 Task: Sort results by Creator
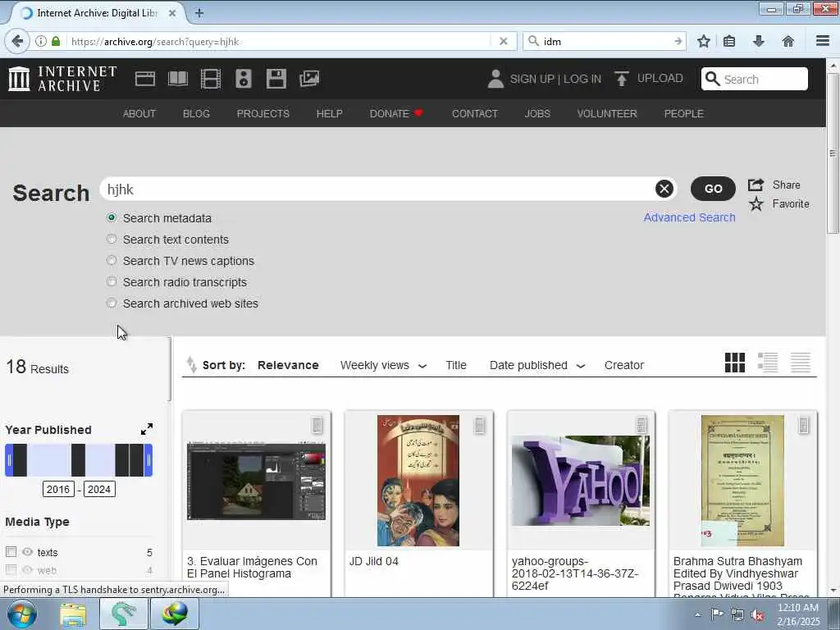coord(624,365)
